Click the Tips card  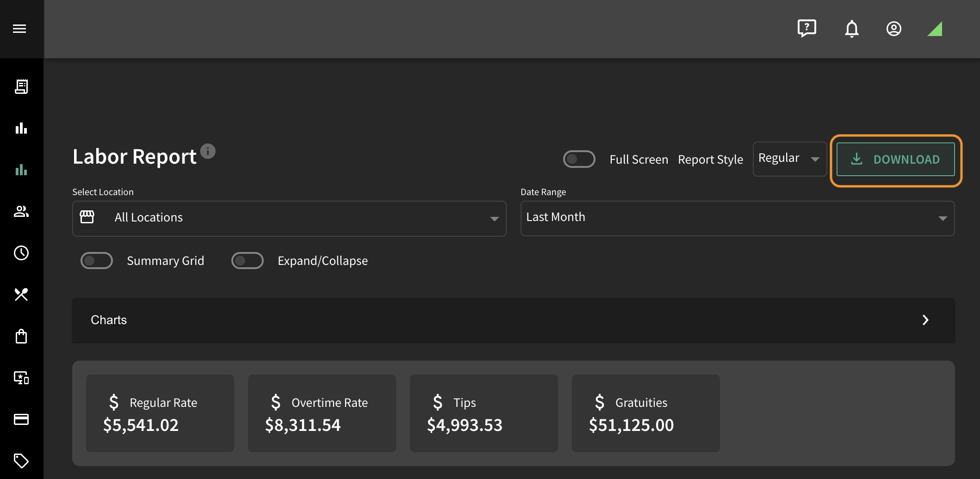[484, 413]
